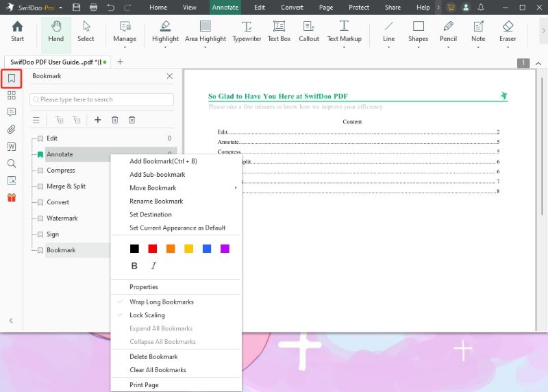The image size is (548, 392).
Task: Pick the red bookmark color swatch
Action: point(152,249)
